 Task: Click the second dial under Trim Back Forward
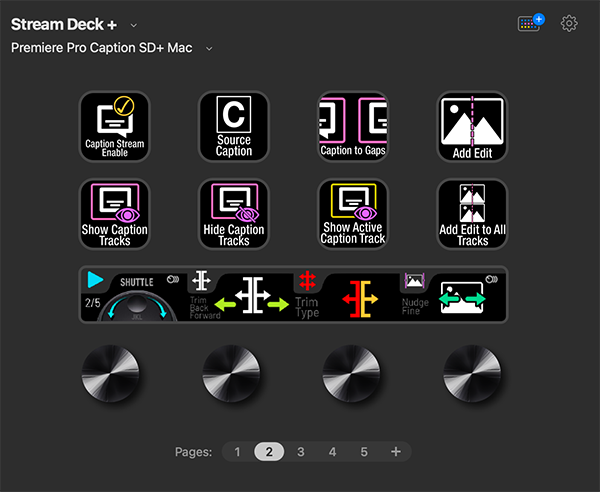pos(231,373)
